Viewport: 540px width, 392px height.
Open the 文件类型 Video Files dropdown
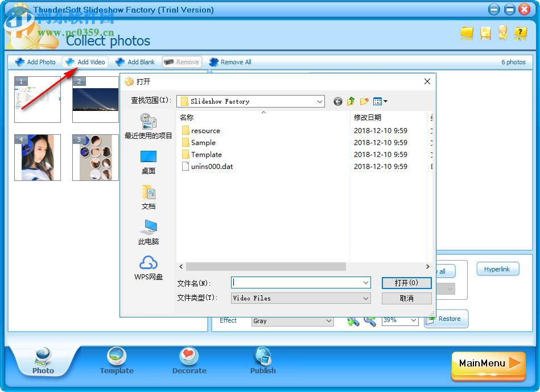[368, 298]
